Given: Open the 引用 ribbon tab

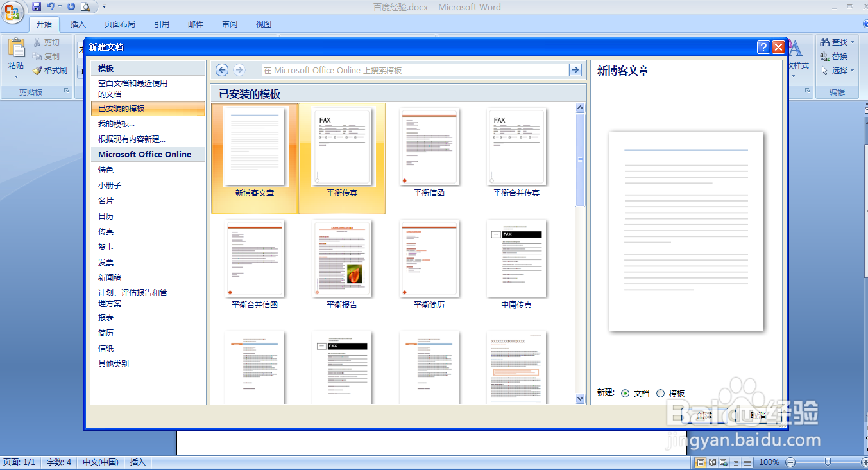Looking at the screenshot, I should 162,24.
